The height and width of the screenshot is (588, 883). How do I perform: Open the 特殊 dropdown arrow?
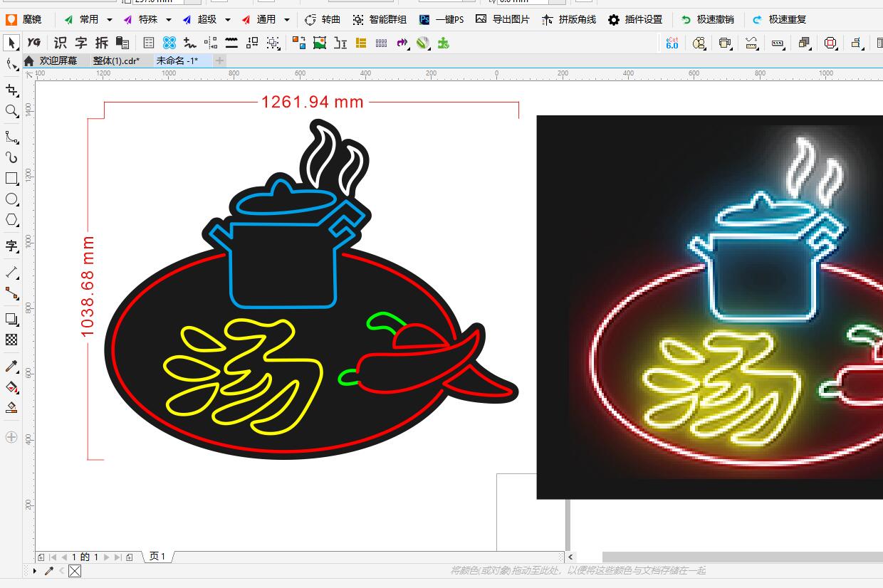click(x=169, y=20)
